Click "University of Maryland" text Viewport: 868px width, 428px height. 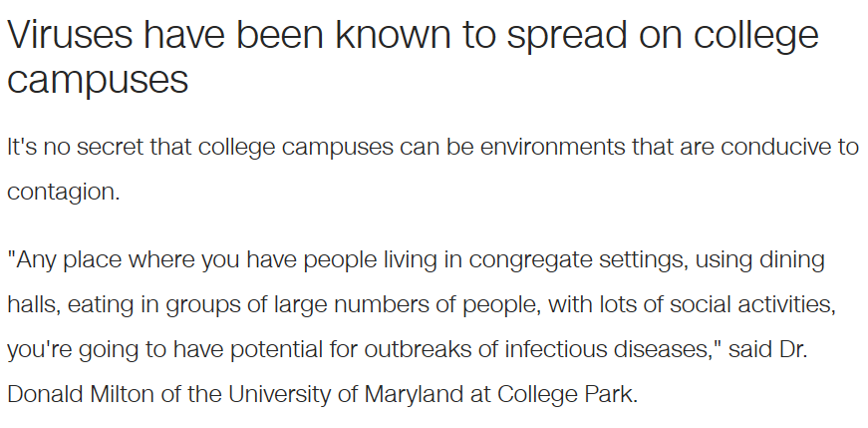[345, 395]
